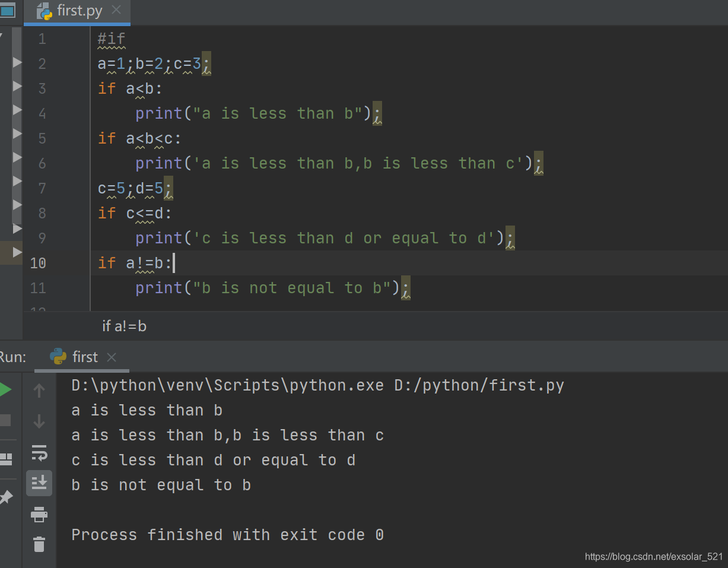Click output 'c is less than d or equal to d'

click(214, 460)
